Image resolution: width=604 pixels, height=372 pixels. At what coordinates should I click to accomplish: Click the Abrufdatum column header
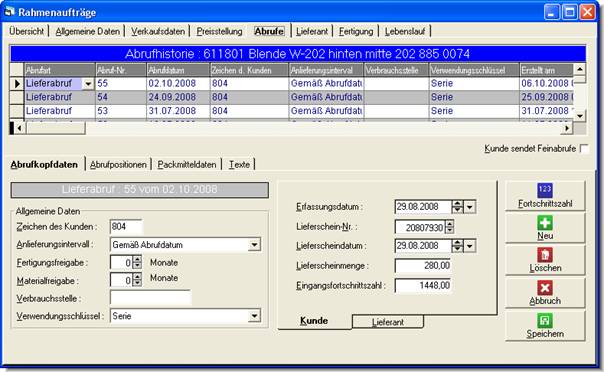[x=178, y=70]
